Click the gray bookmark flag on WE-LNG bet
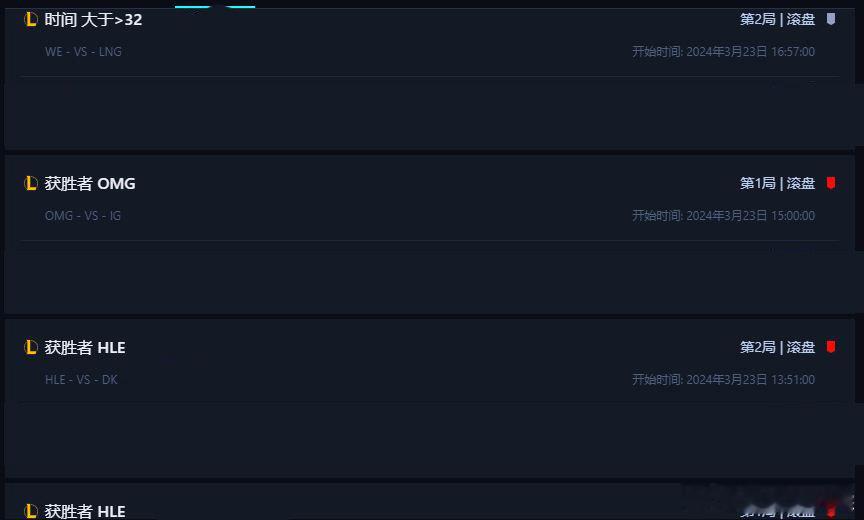 point(831,19)
